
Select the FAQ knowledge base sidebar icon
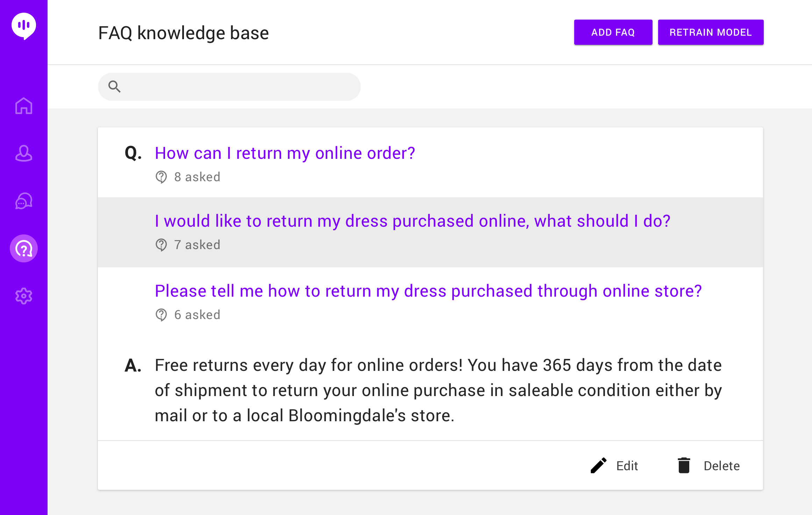pyautogui.click(x=24, y=248)
